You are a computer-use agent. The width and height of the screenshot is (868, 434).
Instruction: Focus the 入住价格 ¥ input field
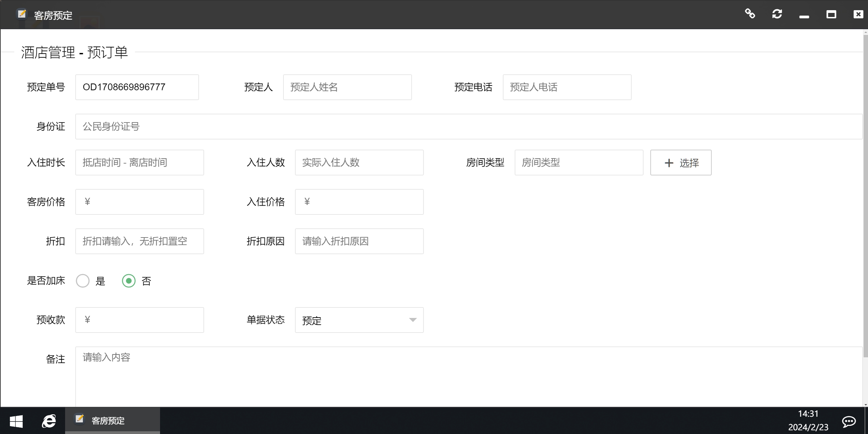tap(359, 202)
